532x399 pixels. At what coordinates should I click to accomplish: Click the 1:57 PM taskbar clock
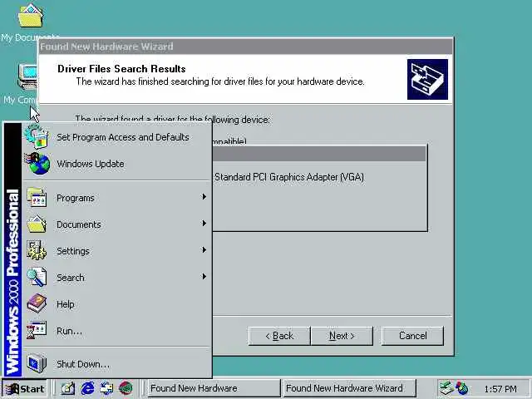point(500,389)
